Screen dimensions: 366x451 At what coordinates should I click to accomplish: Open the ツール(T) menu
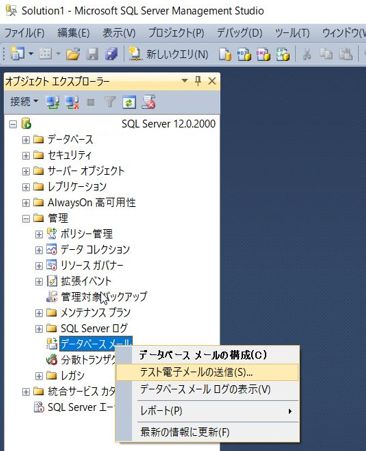coord(292,33)
